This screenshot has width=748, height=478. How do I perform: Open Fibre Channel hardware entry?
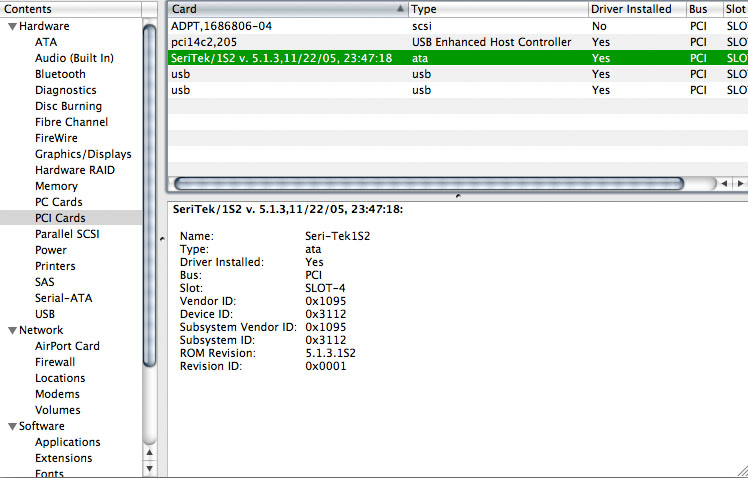pyautogui.click(x=71, y=122)
